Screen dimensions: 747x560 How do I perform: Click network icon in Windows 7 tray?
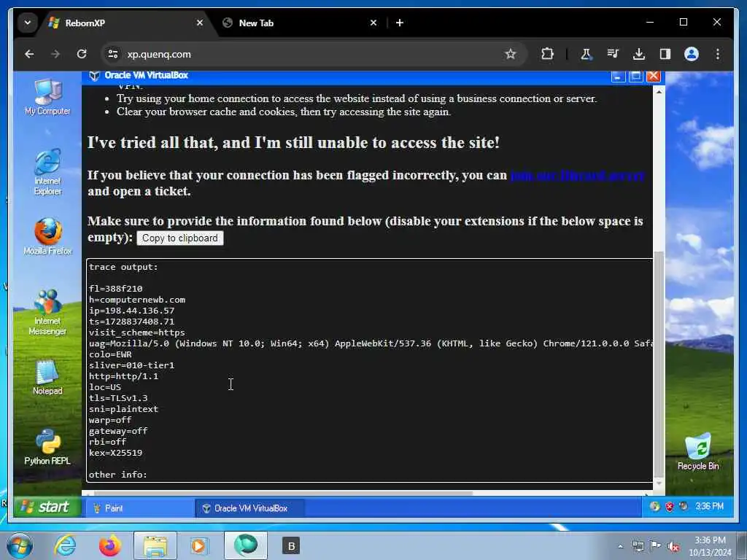click(638, 546)
